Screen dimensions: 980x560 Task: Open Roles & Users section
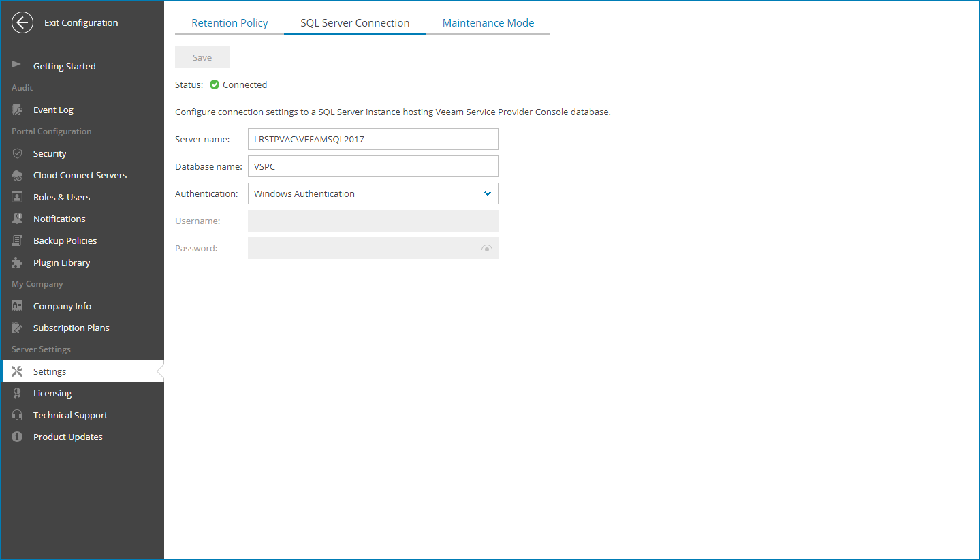click(x=82, y=197)
